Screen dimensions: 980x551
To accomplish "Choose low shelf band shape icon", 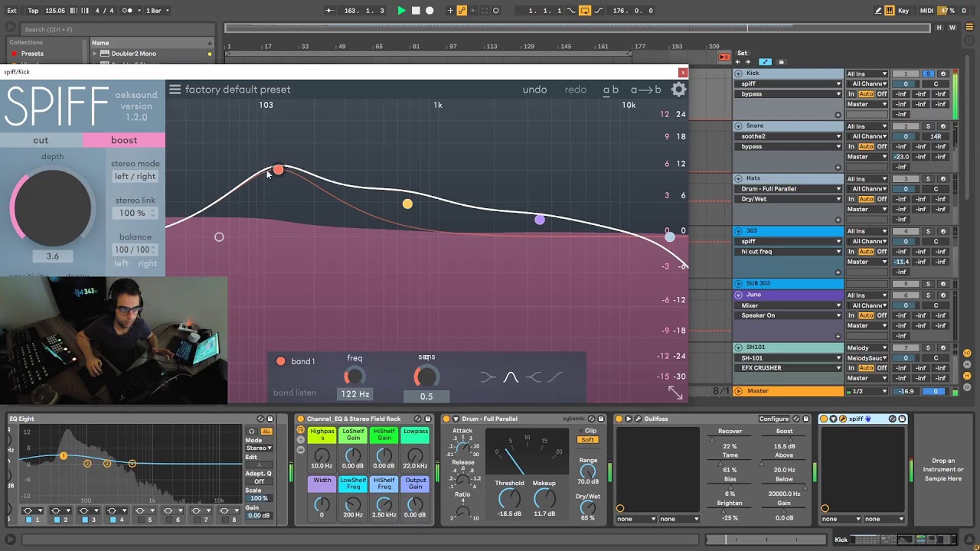I will (488, 377).
